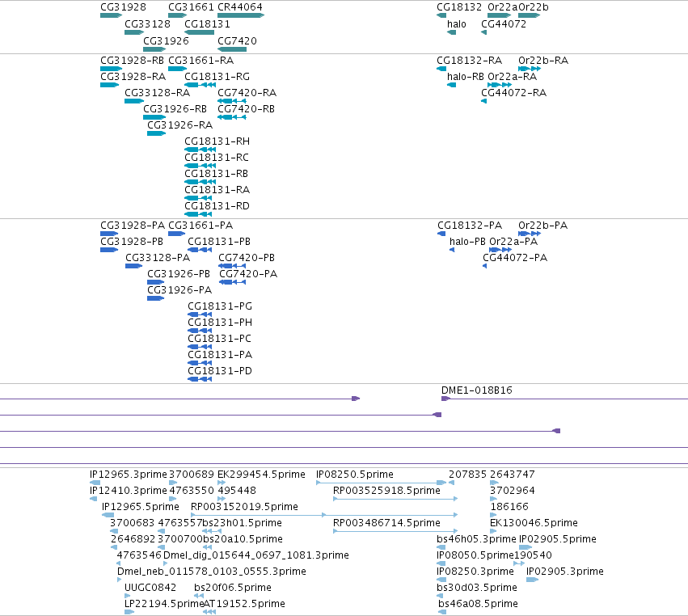Screen dimensions: 688x616
Task: Select transcript CG18132-RA label
Action: (470, 61)
